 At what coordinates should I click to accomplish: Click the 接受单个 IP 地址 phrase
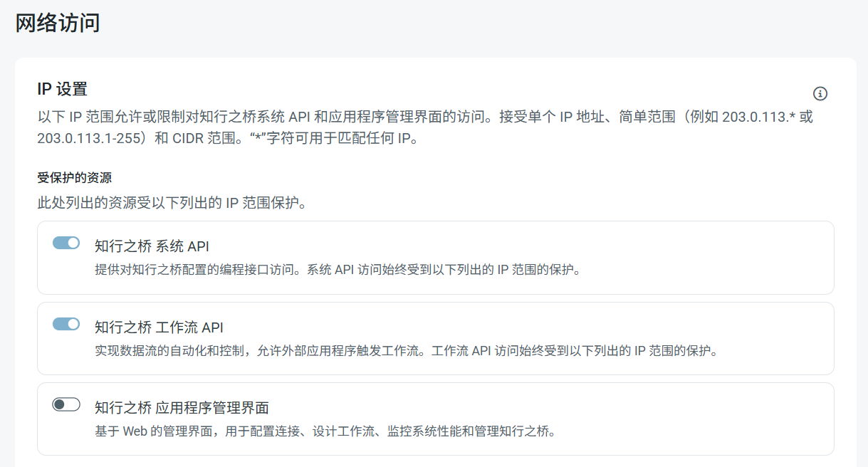(x=549, y=117)
